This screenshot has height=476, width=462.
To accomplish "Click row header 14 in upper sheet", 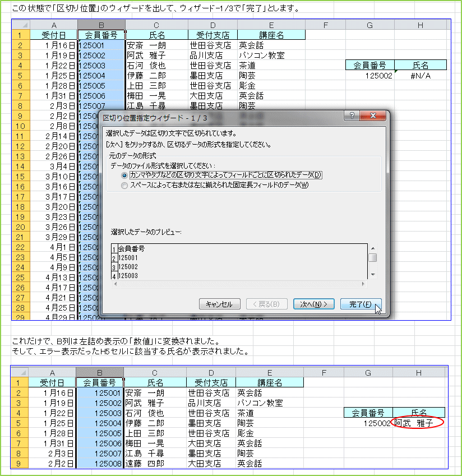I will coord(21,167).
